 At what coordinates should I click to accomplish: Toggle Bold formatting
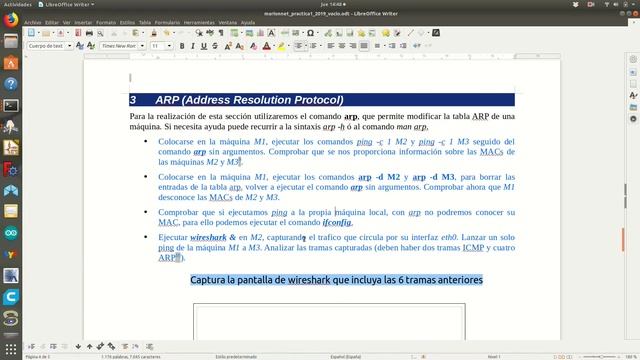(x=182, y=46)
